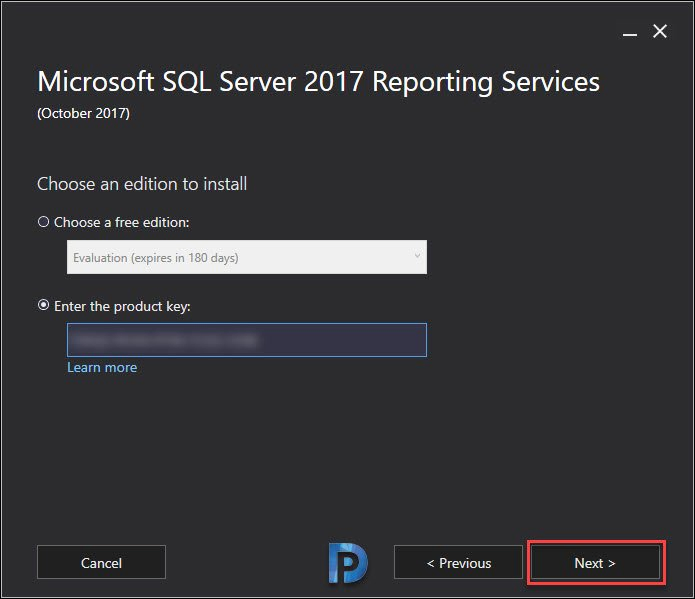Image resolution: width=695 pixels, height=599 pixels.
Task: Open the Learn more link
Action: [102, 368]
